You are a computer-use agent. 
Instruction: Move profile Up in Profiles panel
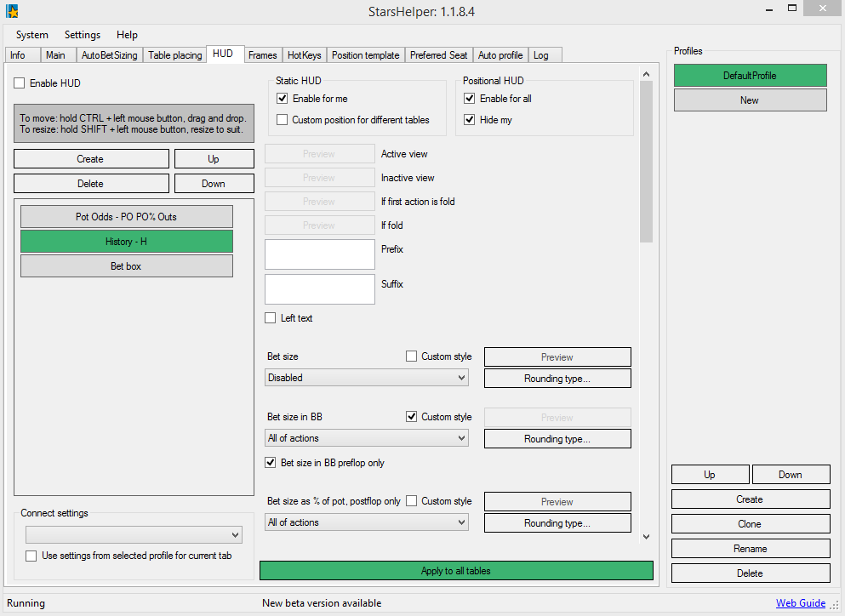(710, 474)
